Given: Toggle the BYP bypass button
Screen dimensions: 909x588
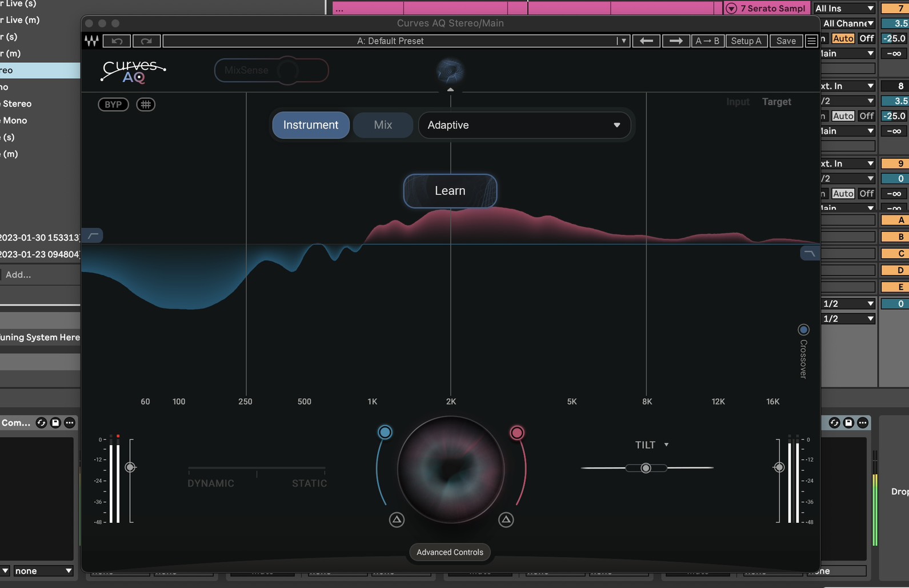Looking at the screenshot, I should point(113,105).
